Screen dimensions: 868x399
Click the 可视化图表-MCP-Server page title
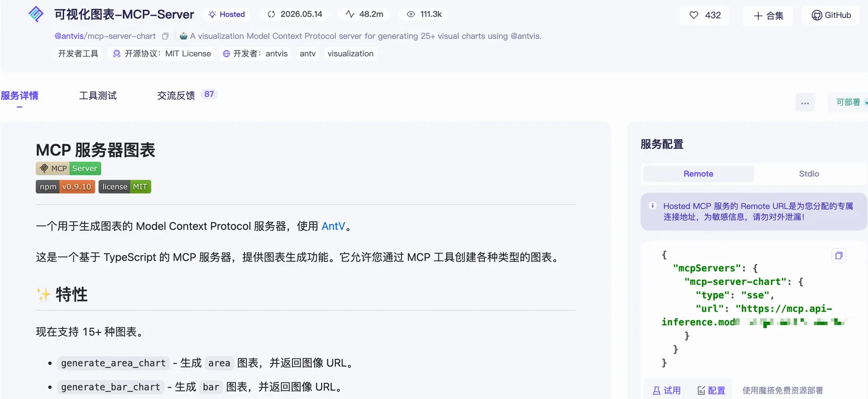124,15
